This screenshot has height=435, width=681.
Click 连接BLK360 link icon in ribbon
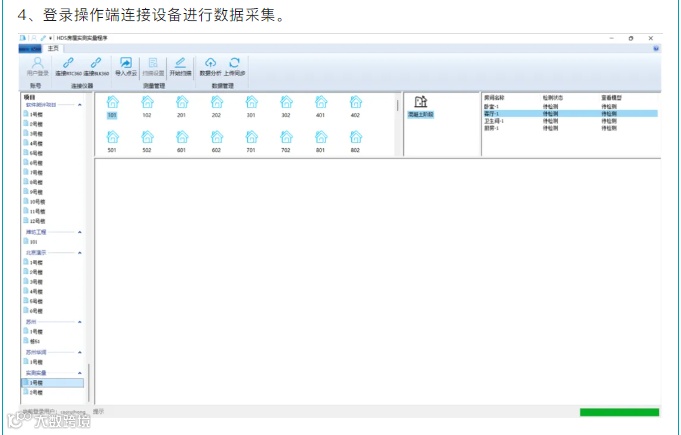click(96, 63)
